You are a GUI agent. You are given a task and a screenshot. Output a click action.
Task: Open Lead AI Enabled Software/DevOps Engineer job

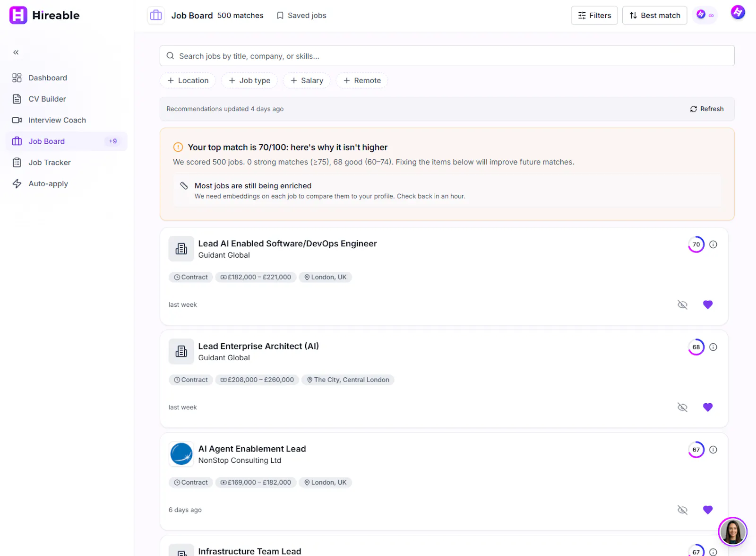point(287,243)
